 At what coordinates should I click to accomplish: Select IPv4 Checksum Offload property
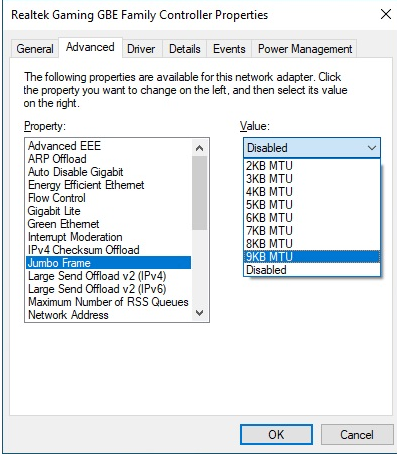point(108,250)
